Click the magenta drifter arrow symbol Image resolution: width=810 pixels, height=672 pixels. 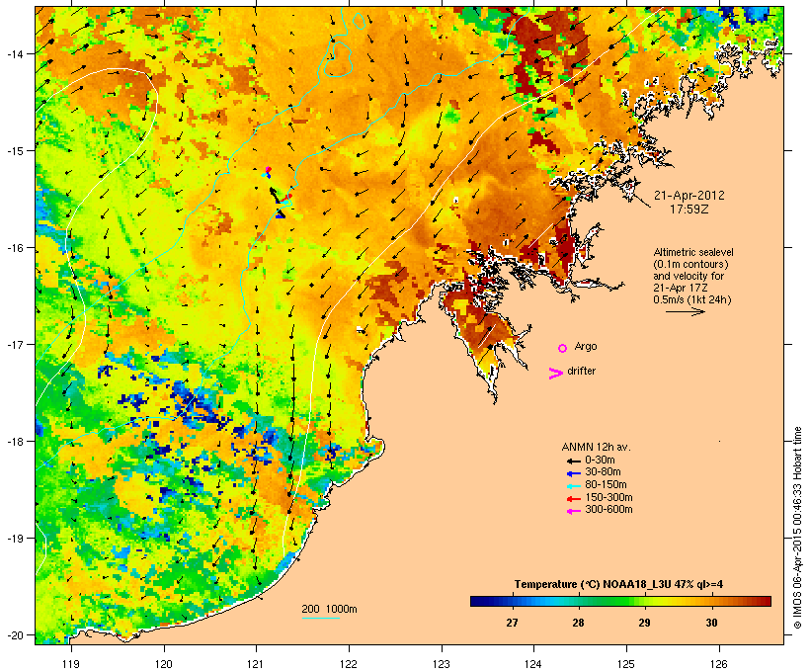coord(555,374)
